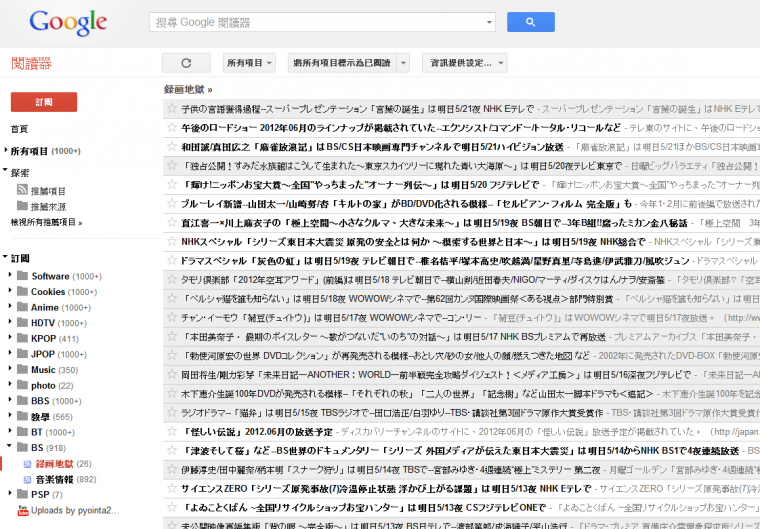The image size is (760, 529).
Task: Click the Google logo
Action: pos(68,23)
